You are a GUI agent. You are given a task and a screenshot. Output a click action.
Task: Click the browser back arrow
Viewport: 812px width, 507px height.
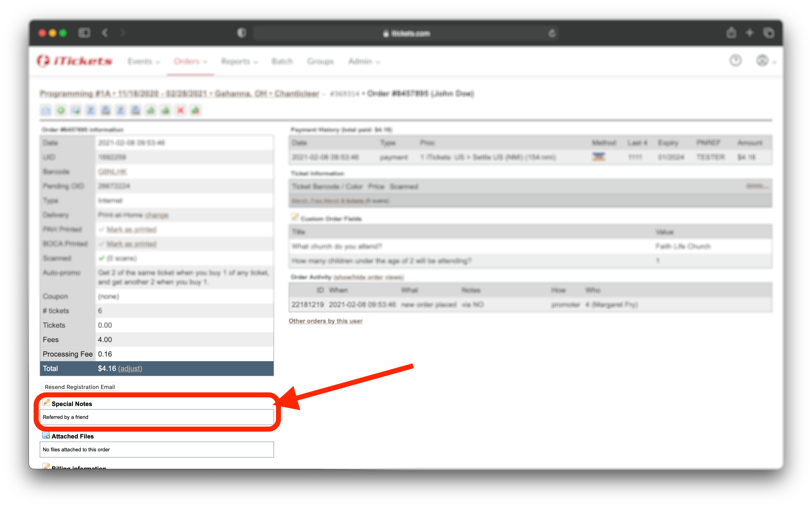coord(105,33)
